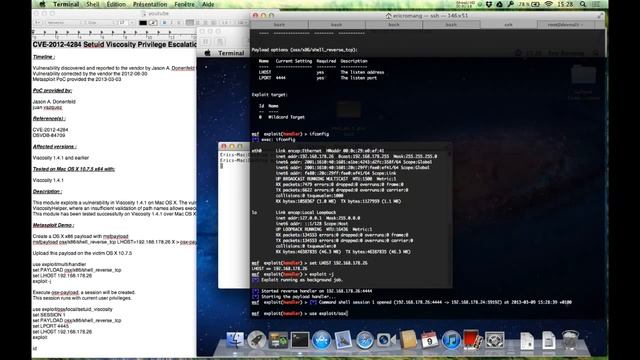The width and height of the screenshot is (640, 360).
Task: Open the Présentation menu
Action: coord(150,4)
